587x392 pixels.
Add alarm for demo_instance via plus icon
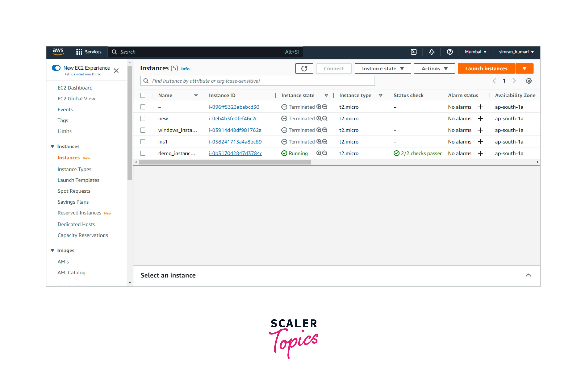click(x=480, y=153)
